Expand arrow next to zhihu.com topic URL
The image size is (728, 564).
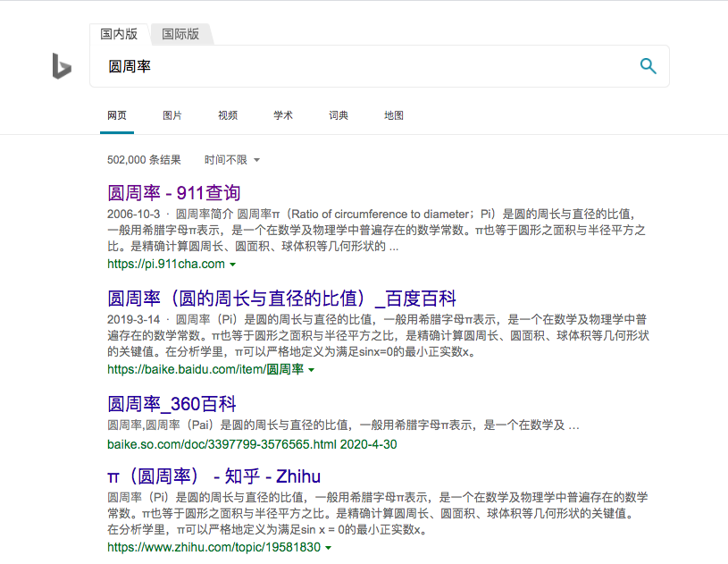tap(328, 548)
